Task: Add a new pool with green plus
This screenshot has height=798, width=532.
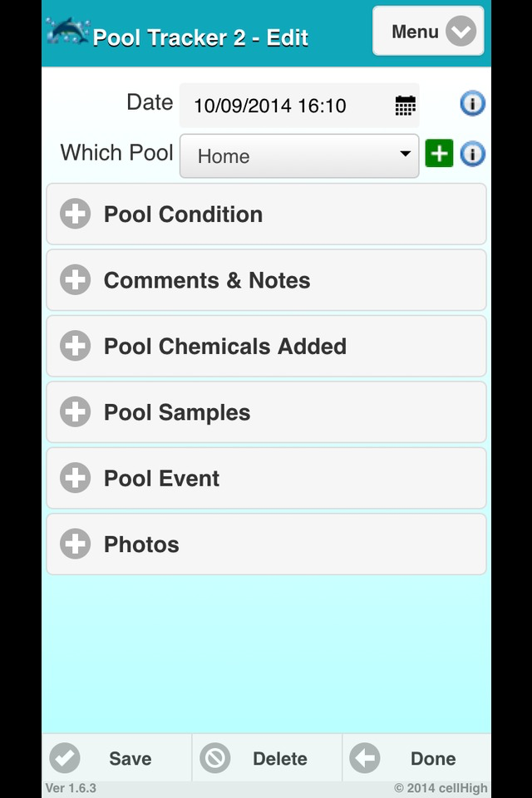Action: point(439,154)
